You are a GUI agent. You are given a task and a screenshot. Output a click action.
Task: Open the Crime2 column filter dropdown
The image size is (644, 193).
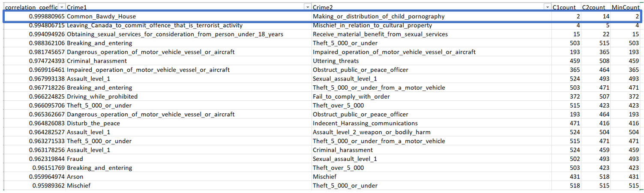tap(547, 7)
